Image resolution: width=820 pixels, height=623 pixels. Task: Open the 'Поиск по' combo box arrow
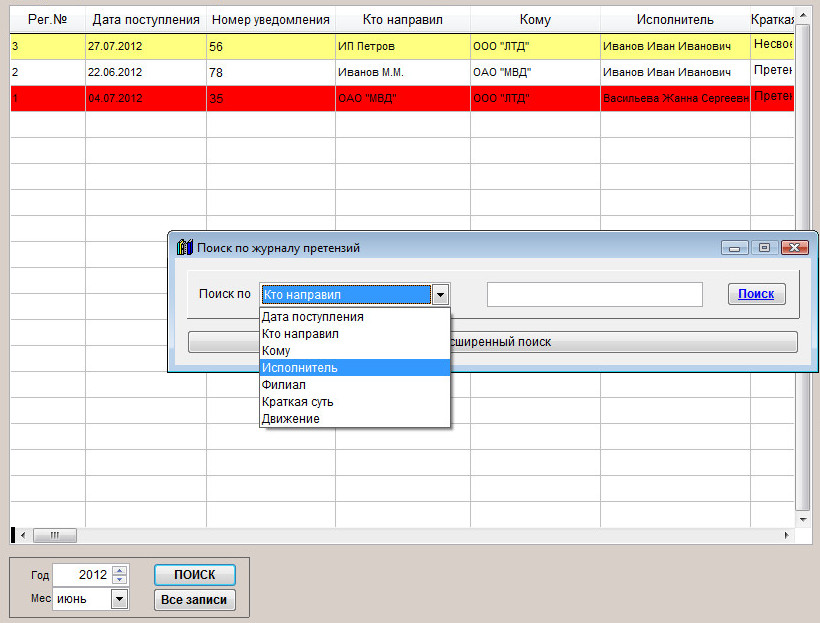pos(440,294)
